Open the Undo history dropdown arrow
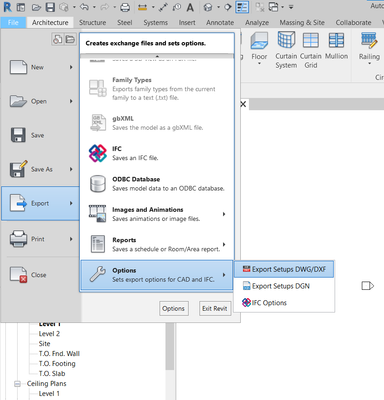 coord(94,7)
